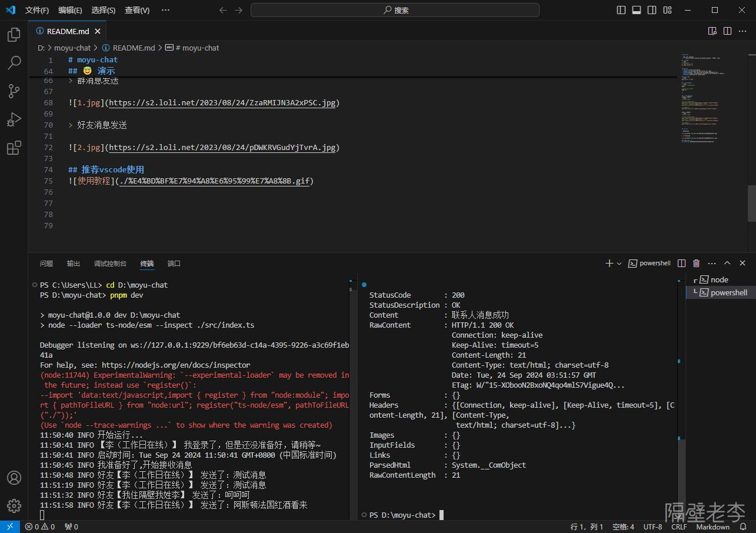Click the remote window status icon

tap(10, 527)
